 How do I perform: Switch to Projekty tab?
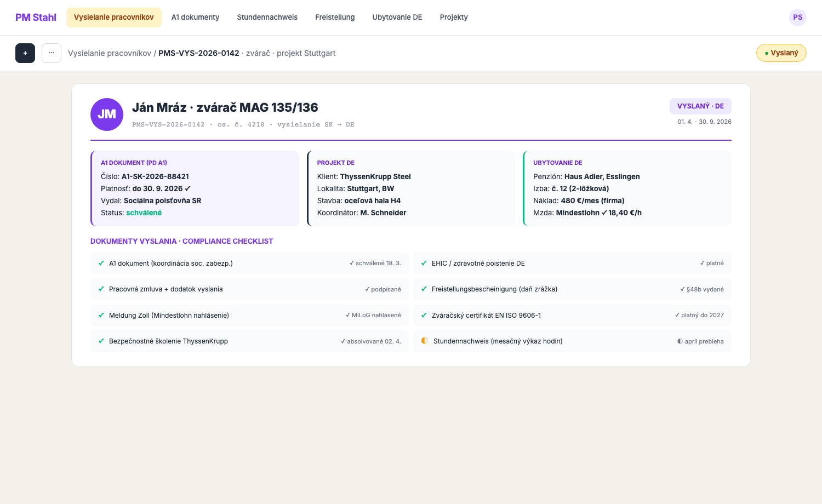tap(454, 18)
